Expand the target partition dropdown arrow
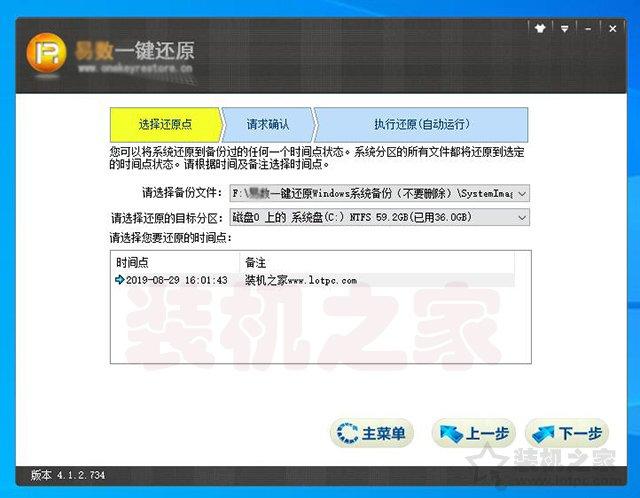This screenshot has height=498, width=640. [522, 218]
